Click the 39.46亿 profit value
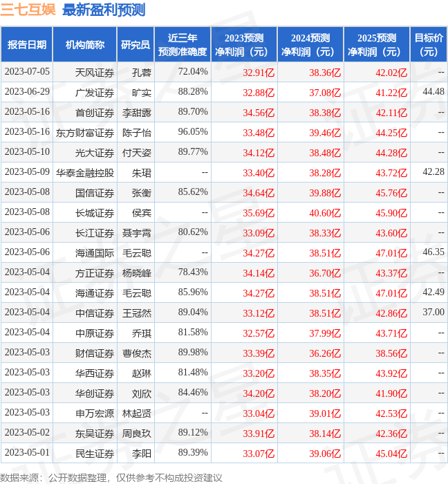Screen dimensions: 448x484 (325, 133)
